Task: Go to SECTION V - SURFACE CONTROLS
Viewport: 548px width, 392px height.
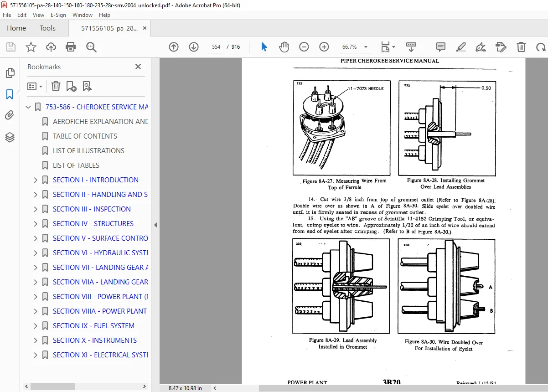Action: click(100, 238)
